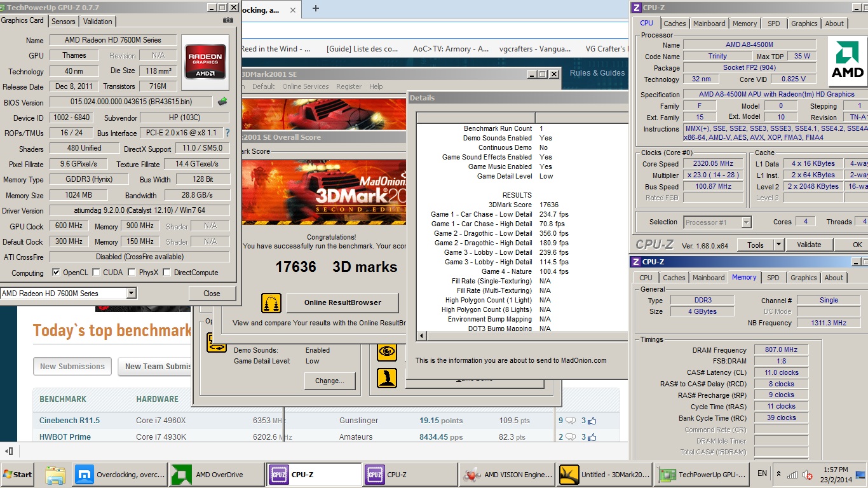Click the DRAM Frequency 807.0 MHz value
868x488 pixels.
coord(781,350)
